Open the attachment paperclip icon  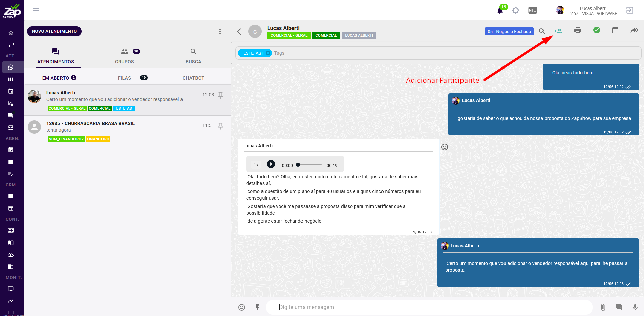click(x=603, y=307)
